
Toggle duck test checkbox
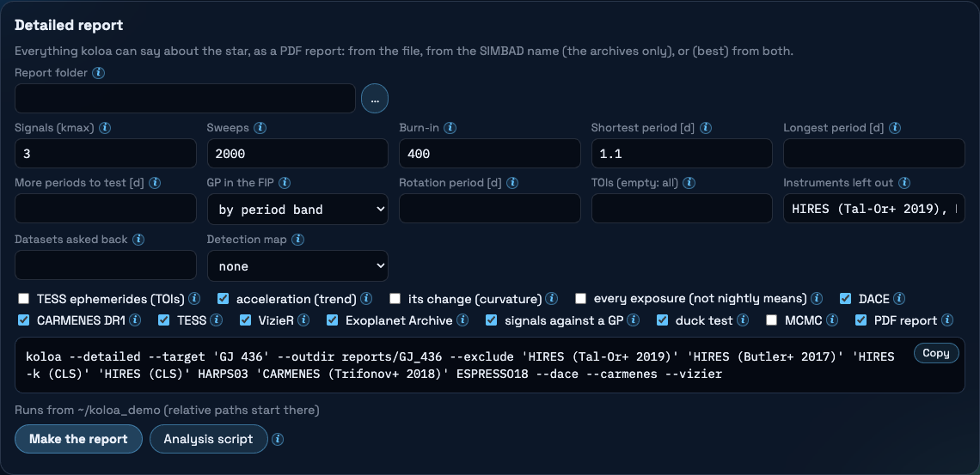click(663, 320)
